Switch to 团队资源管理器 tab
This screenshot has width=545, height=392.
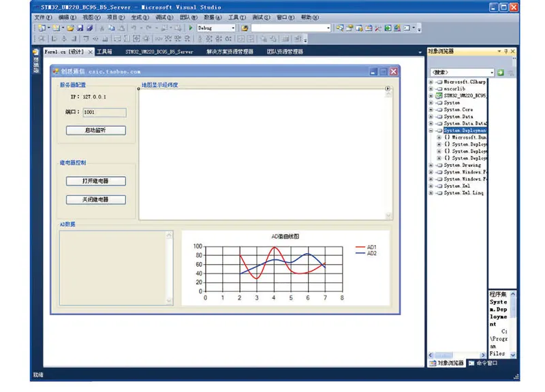[285, 52]
